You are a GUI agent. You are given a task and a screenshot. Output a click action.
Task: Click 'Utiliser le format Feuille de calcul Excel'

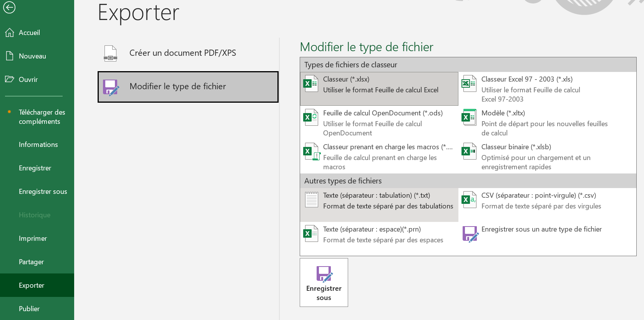381,90
